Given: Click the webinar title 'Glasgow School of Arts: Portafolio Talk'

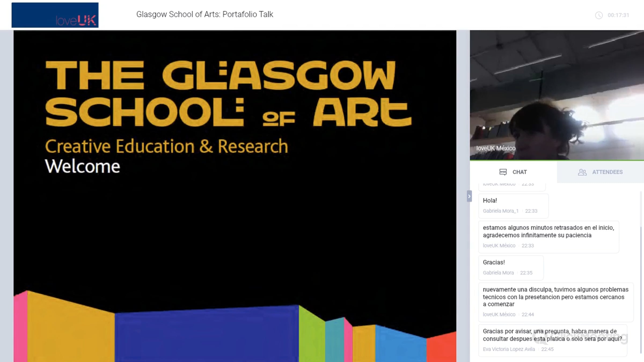Looking at the screenshot, I should [205, 14].
